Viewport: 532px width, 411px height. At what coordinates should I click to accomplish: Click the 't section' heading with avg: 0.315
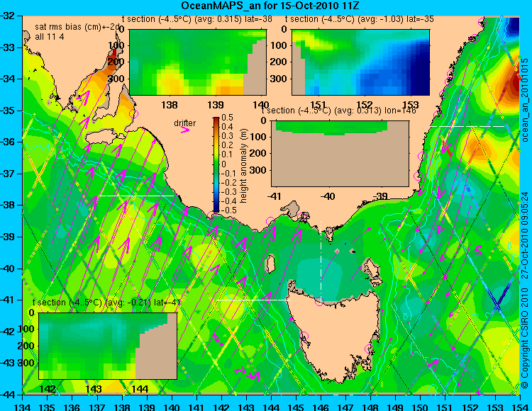click(196, 19)
